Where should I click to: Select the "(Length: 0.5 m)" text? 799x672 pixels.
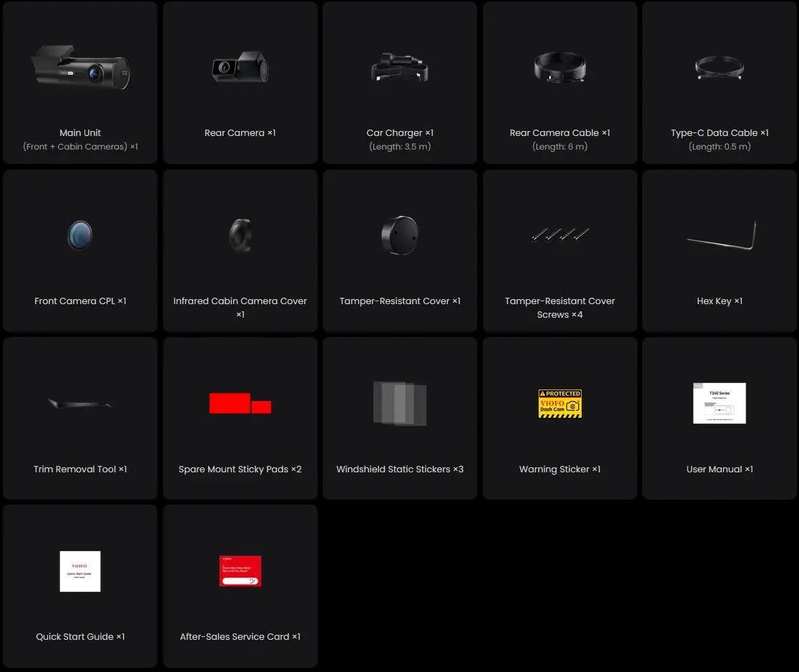720,146
